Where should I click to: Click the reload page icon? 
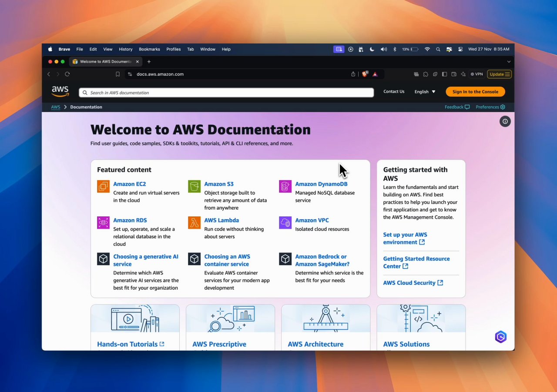pos(67,74)
